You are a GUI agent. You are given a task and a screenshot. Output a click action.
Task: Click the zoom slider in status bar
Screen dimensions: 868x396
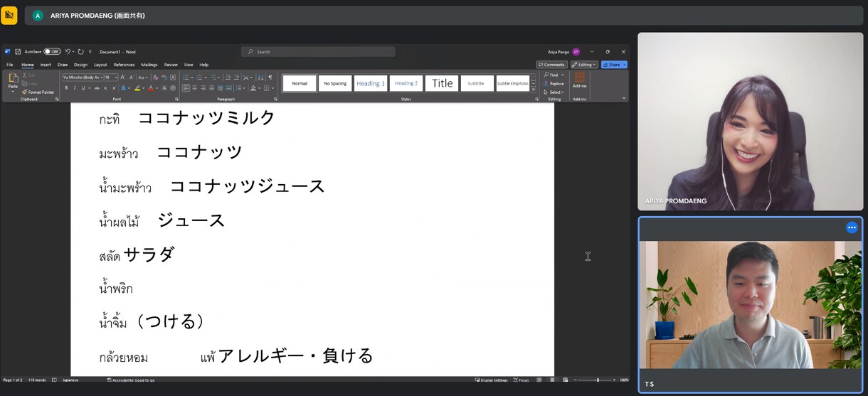tap(596, 380)
